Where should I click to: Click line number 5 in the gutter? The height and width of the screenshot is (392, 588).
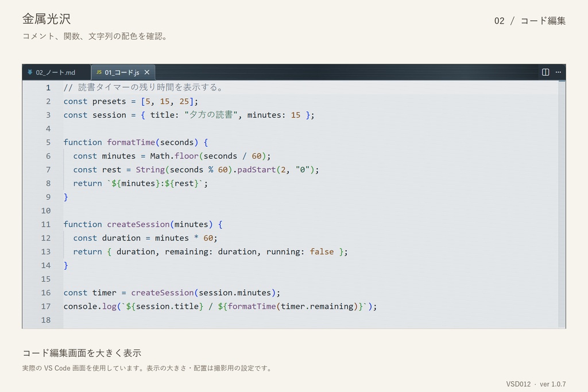click(x=48, y=142)
